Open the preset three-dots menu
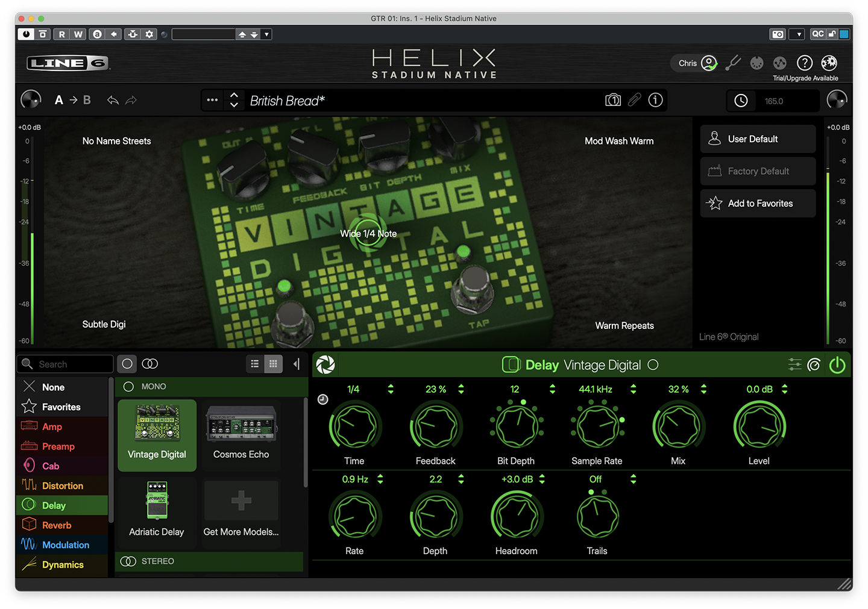Screen dimensions: 868x609 [x=212, y=100]
